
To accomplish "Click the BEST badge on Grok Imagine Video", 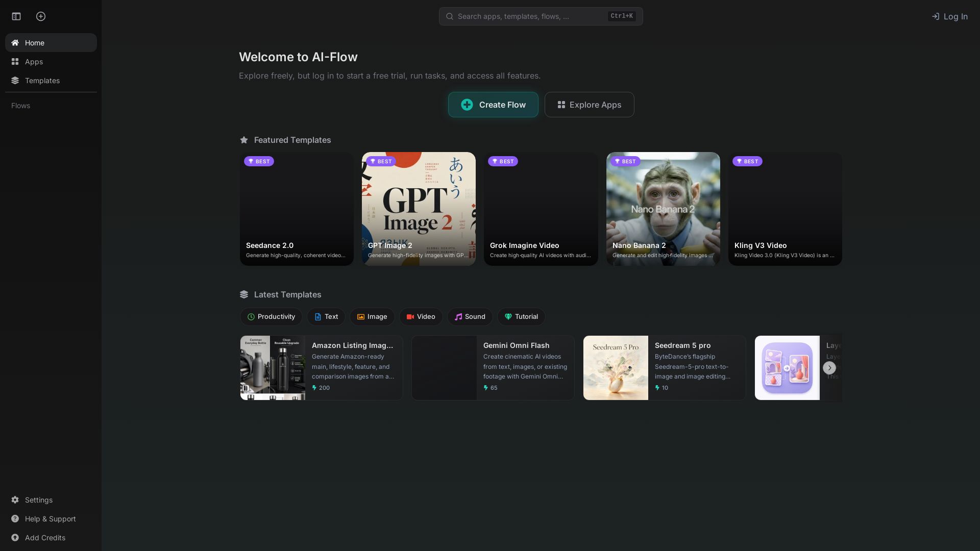I will point(503,161).
